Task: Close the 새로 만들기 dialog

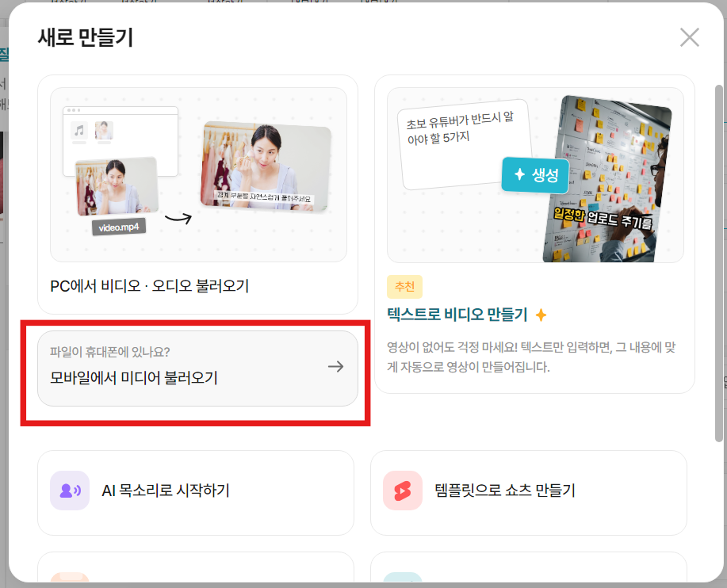Action: pos(690,37)
